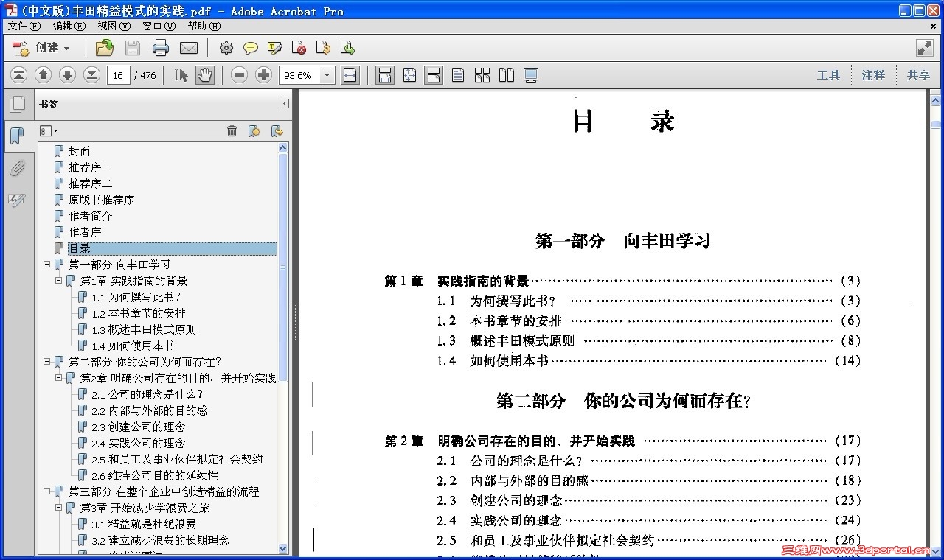Click the page icon with green arrow
The height and width of the screenshot is (560, 944).
click(x=347, y=48)
